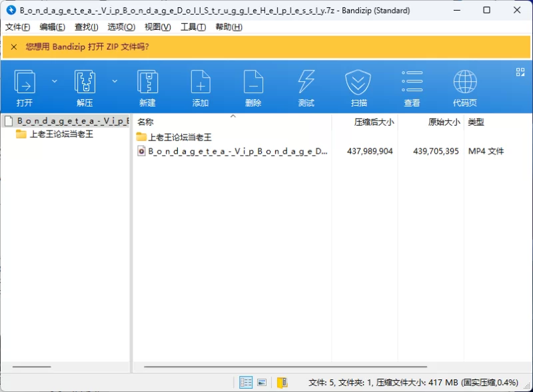
Task: Click the New archive (新建) icon
Action: click(147, 82)
